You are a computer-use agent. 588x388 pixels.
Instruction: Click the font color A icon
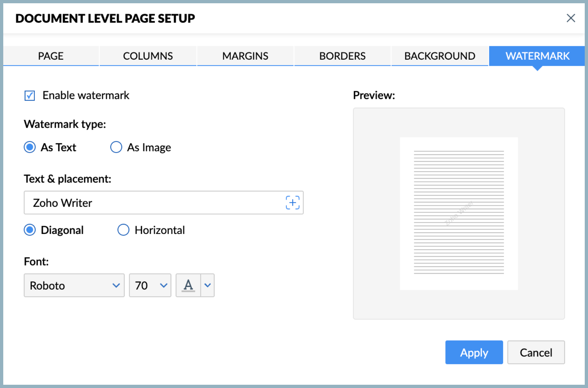pos(188,285)
